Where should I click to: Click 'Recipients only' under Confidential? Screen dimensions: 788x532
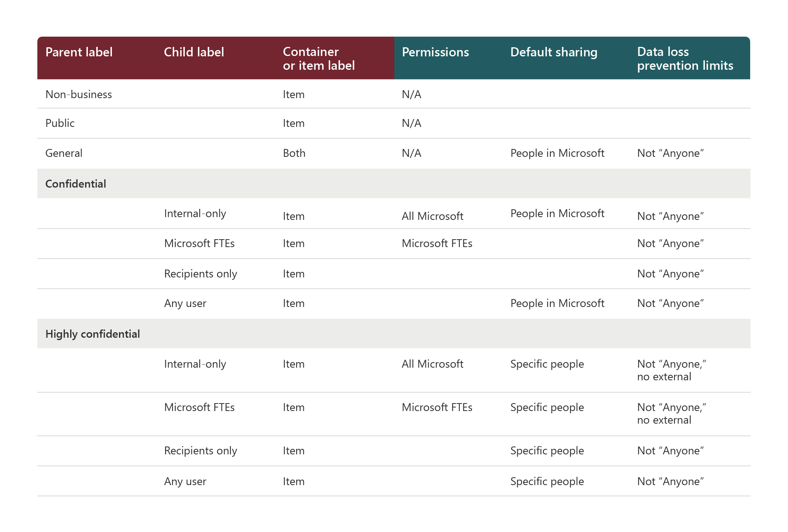point(201,274)
